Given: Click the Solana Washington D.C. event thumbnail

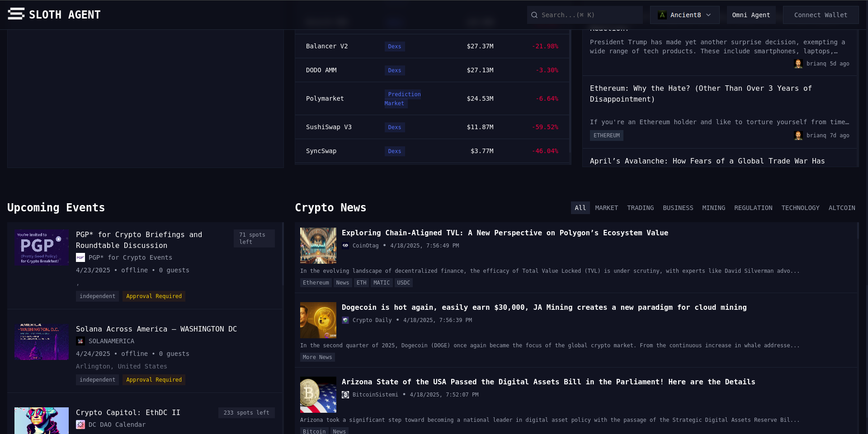Looking at the screenshot, I should click(x=42, y=342).
